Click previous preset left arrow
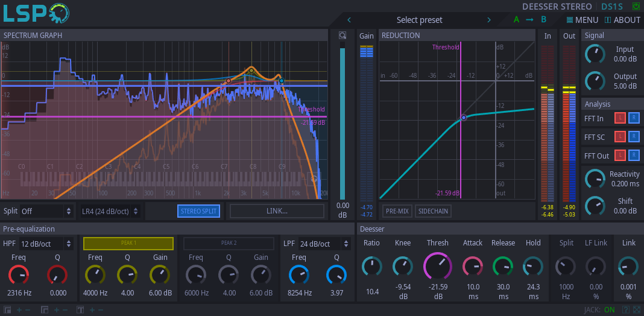The height and width of the screenshot is (316, 644). click(x=349, y=20)
